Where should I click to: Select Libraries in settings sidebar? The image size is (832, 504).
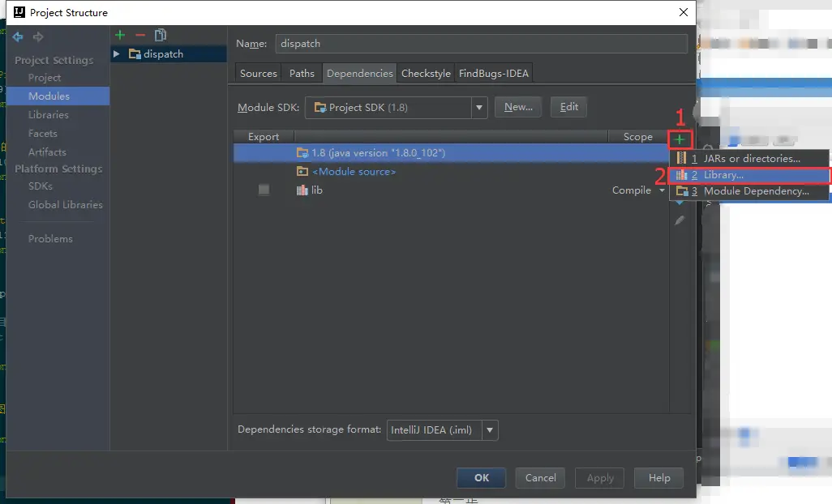tap(49, 114)
